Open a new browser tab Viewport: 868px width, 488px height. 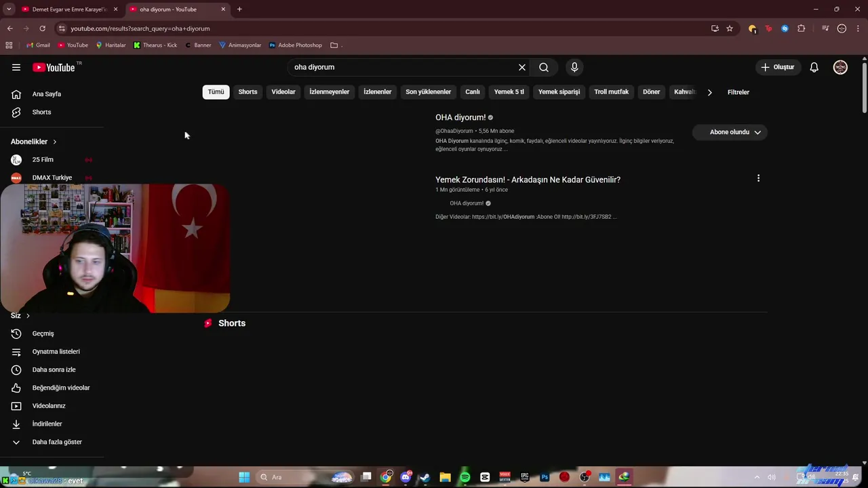click(239, 9)
